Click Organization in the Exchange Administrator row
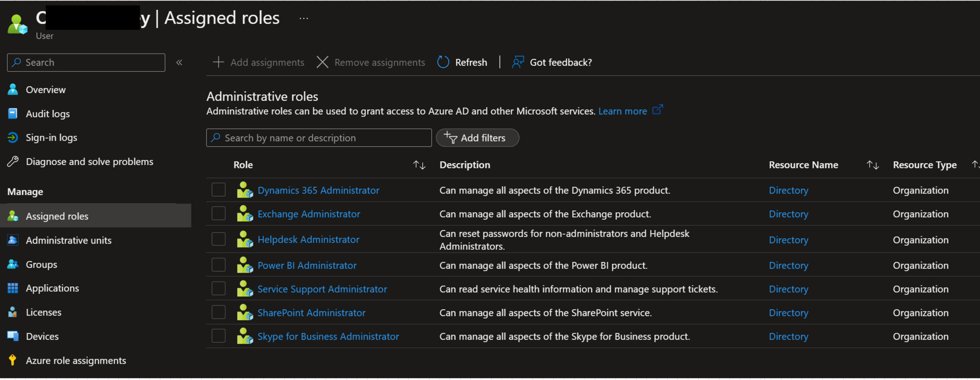980x380 pixels. click(x=920, y=214)
